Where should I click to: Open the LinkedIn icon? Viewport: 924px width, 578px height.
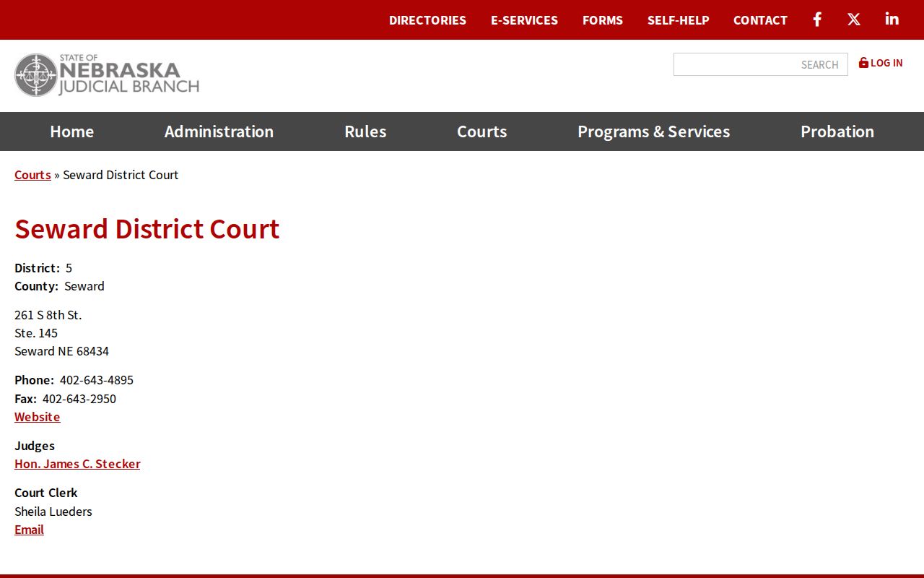pos(892,19)
